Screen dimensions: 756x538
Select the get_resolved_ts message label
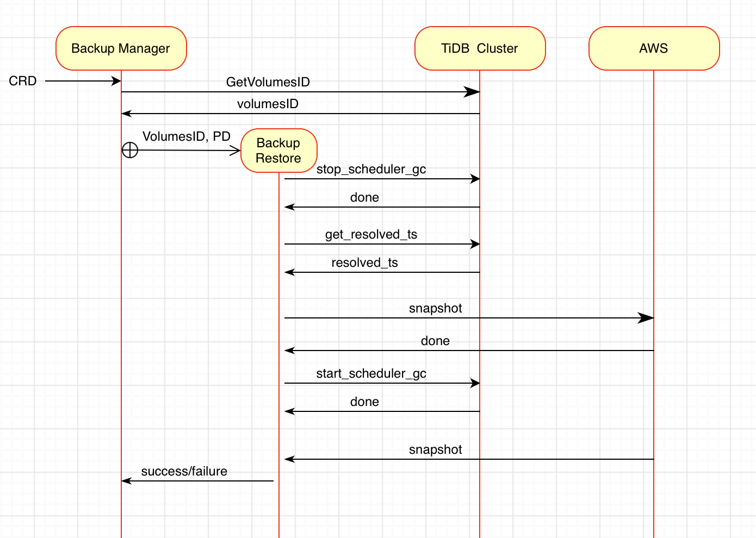click(371, 234)
